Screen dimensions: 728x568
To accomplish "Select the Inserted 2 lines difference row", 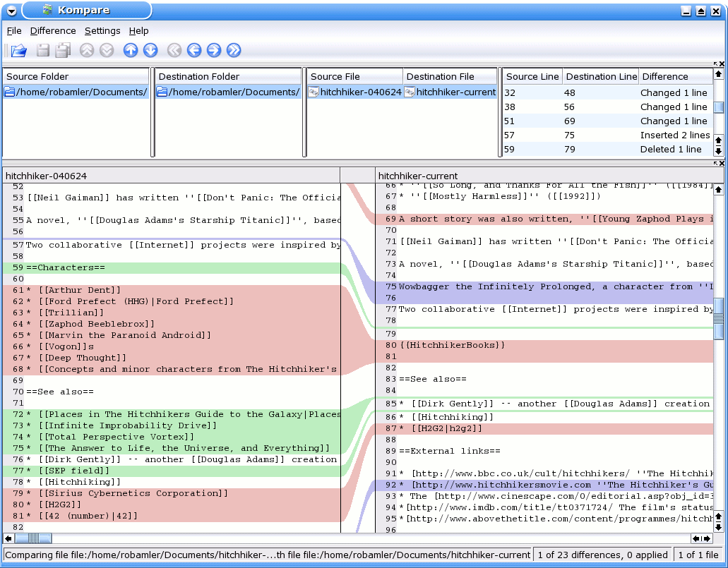I will pyautogui.click(x=608, y=135).
